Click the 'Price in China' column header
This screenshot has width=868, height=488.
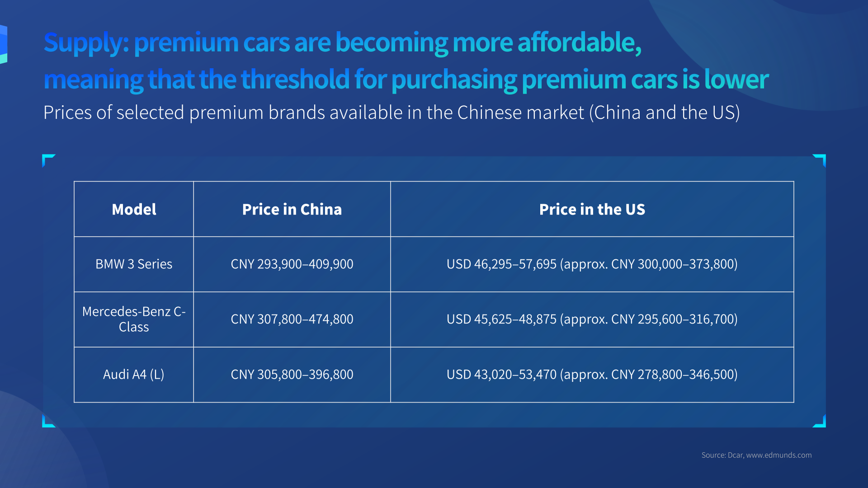[292, 209]
